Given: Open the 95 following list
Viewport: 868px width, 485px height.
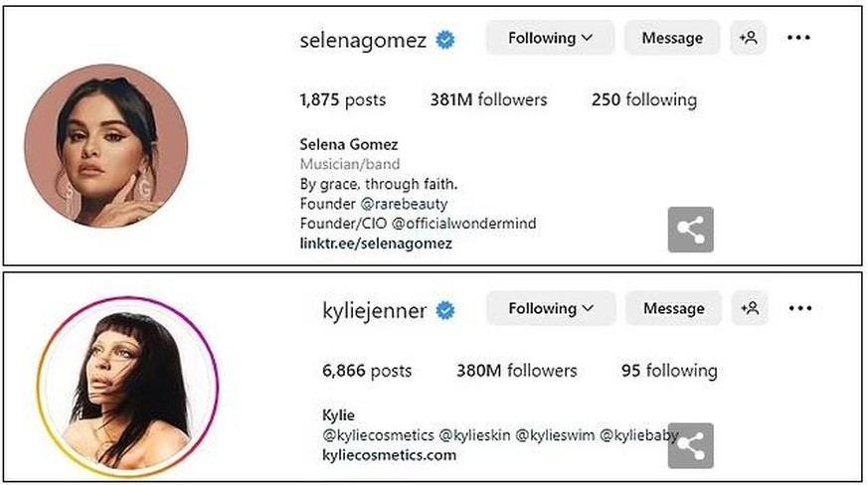Looking at the screenshot, I should (x=668, y=371).
